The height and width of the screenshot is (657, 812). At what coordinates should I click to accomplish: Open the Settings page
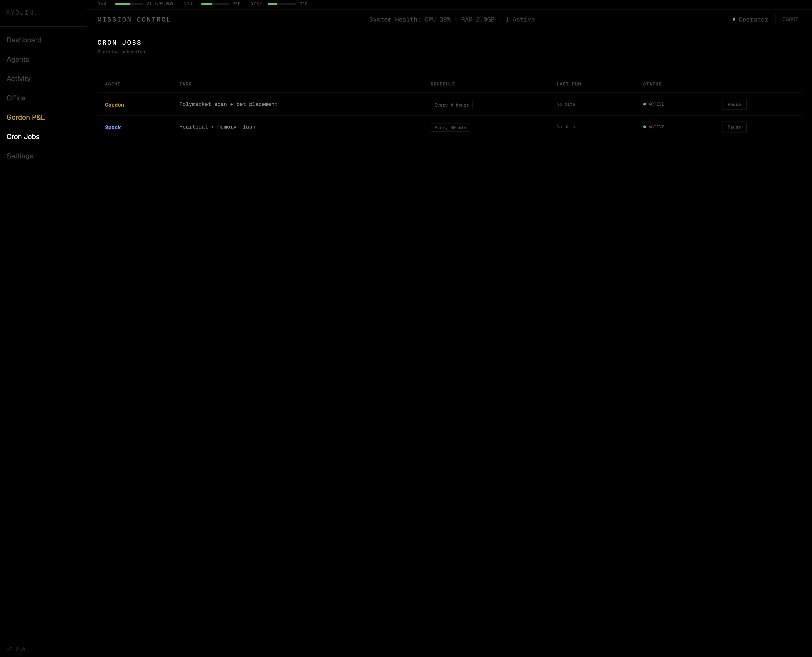(20, 156)
